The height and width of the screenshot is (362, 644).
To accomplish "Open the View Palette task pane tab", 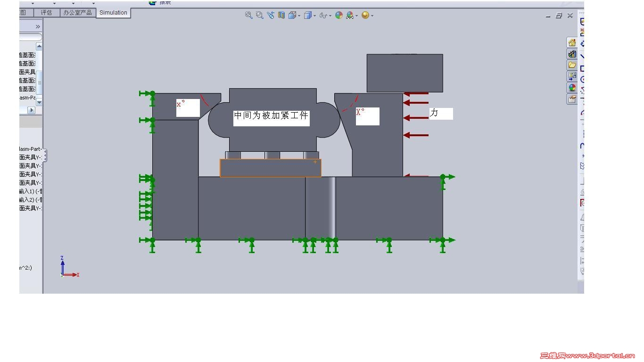I will pos(572,76).
